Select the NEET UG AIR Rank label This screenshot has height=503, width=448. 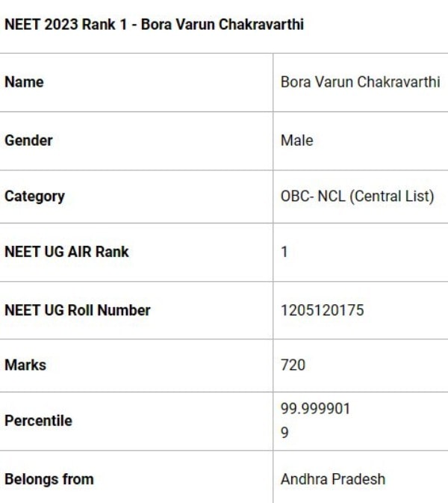click(x=66, y=252)
